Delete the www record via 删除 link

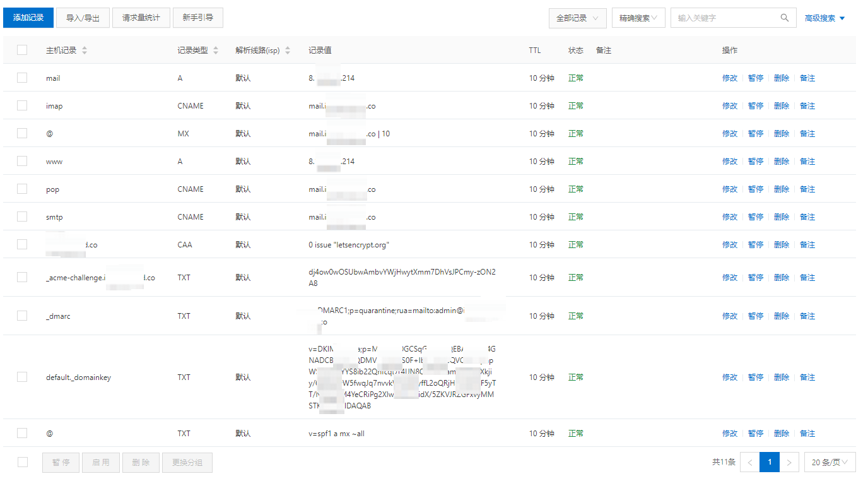click(782, 162)
